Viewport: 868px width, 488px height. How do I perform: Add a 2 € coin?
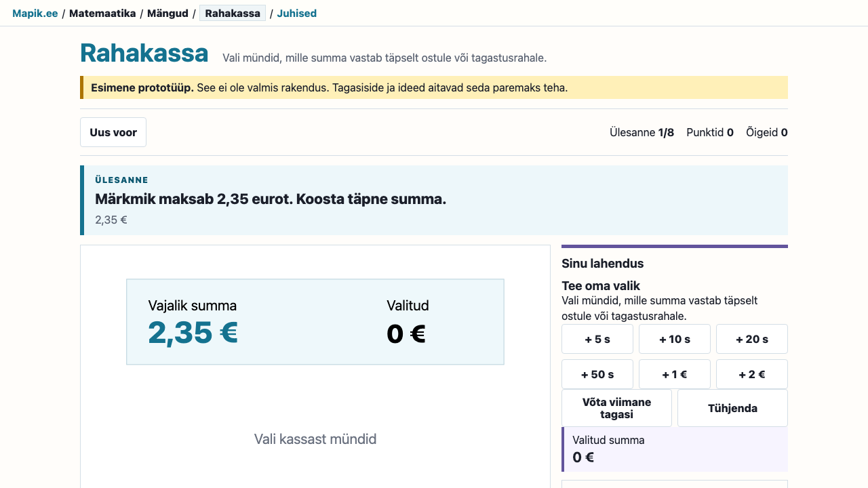click(752, 374)
